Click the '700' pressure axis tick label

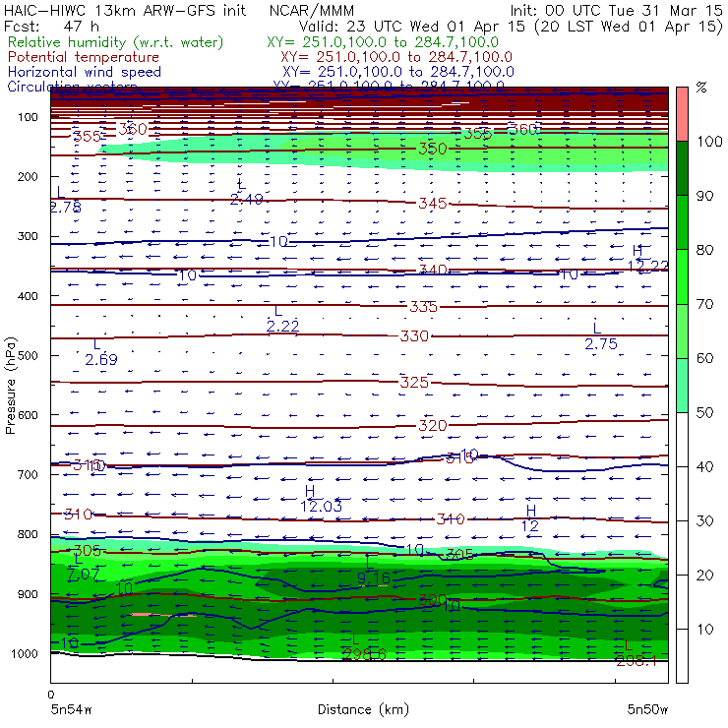point(28,475)
